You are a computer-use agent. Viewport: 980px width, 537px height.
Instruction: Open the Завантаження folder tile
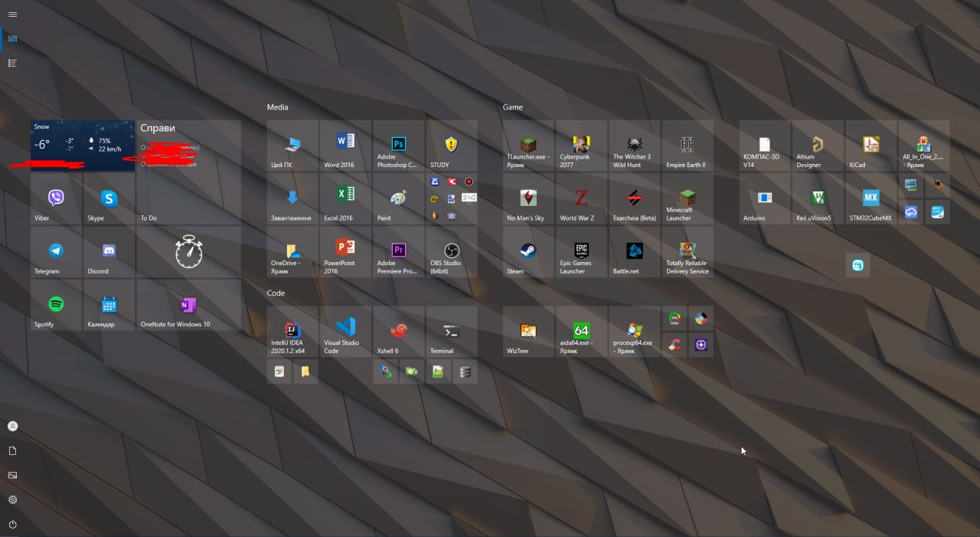coord(292,199)
